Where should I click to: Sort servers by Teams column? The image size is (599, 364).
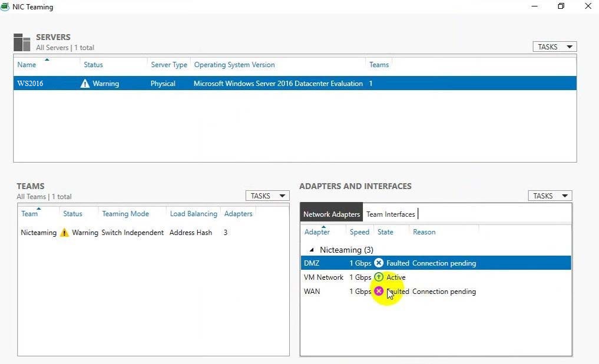(379, 65)
